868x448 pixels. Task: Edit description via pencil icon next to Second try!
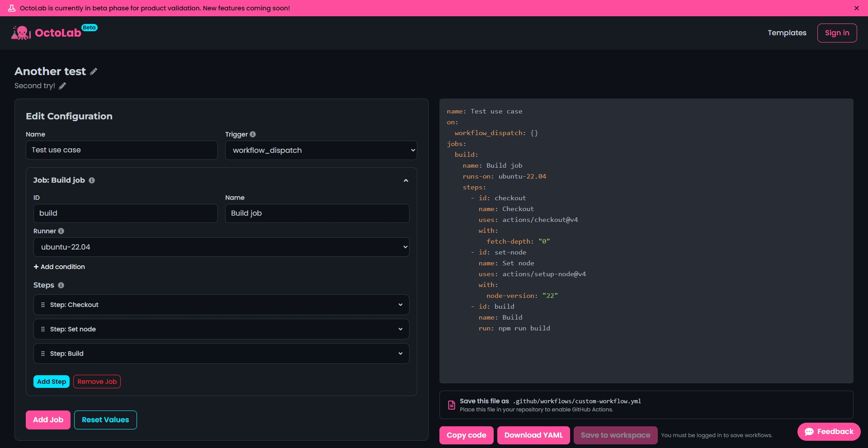(x=62, y=86)
